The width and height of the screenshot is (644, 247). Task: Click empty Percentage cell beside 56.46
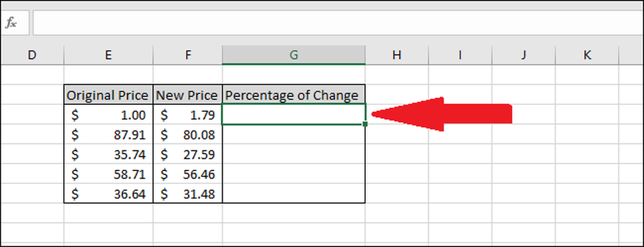pyautogui.click(x=294, y=174)
